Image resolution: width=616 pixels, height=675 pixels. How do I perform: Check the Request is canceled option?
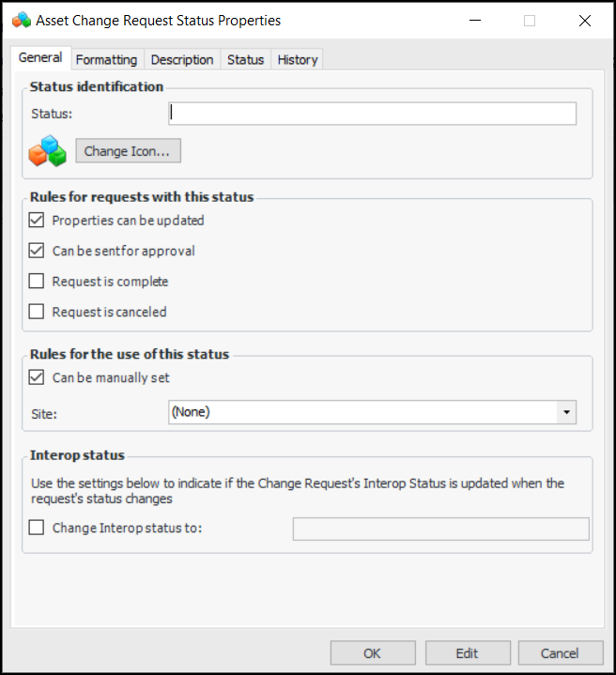[x=37, y=311]
